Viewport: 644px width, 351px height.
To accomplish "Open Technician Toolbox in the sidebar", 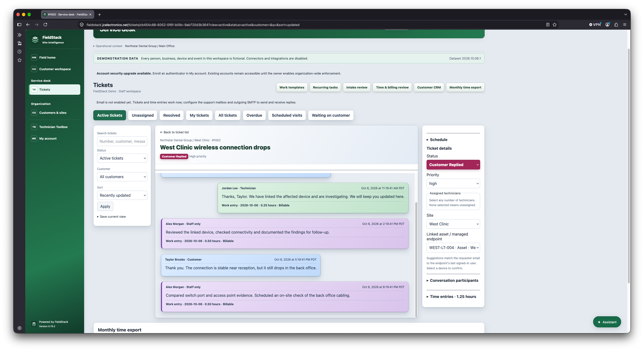I will pos(54,127).
